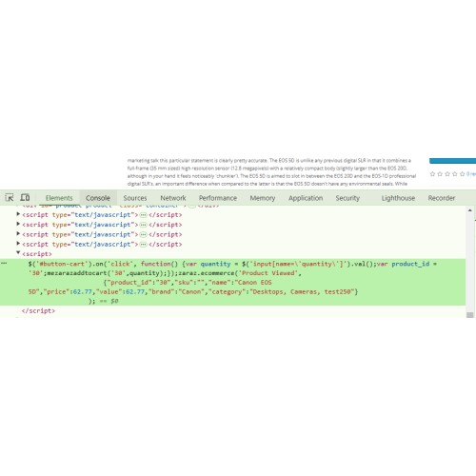
Task: Click the ellipsis badge in fourth script tag
Action: coord(143,245)
